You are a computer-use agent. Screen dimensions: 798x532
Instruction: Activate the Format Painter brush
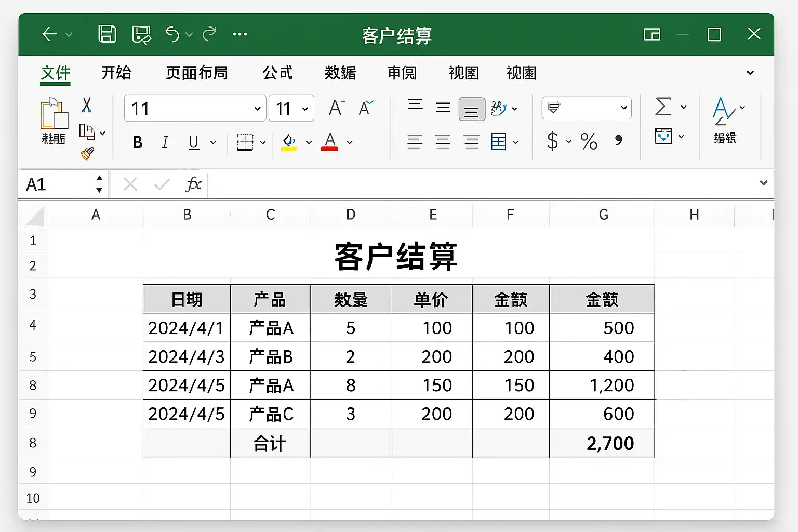(87, 153)
